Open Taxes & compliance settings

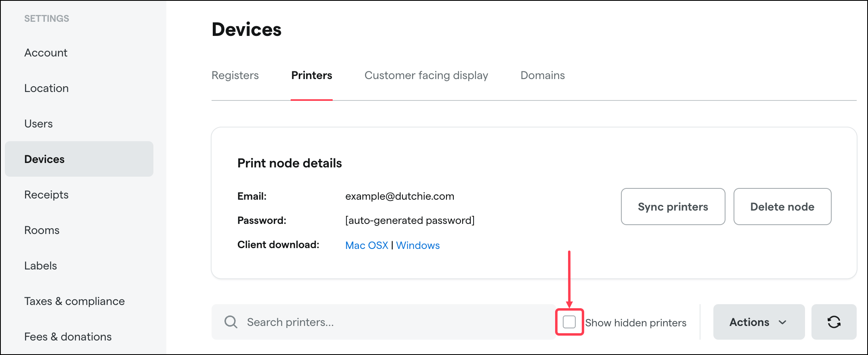74,301
